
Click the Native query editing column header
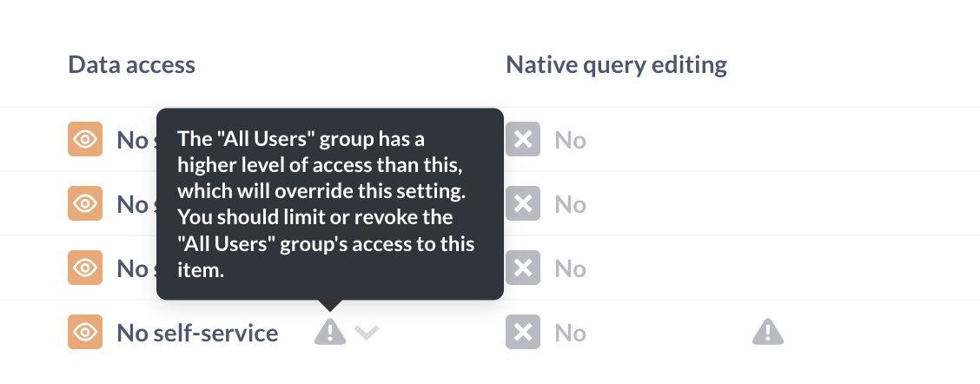(616, 64)
